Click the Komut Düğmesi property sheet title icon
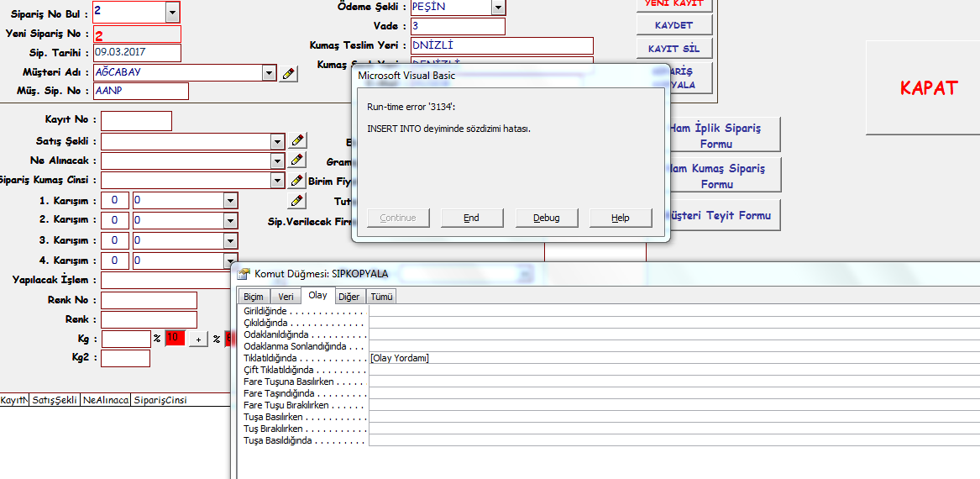Viewport: 980px width, 479px height. tap(243, 274)
